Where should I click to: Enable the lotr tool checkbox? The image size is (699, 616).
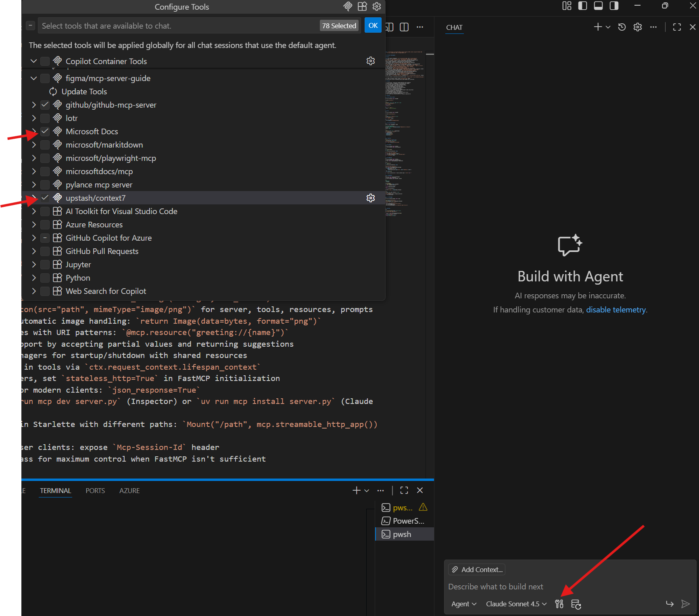(x=45, y=118)
